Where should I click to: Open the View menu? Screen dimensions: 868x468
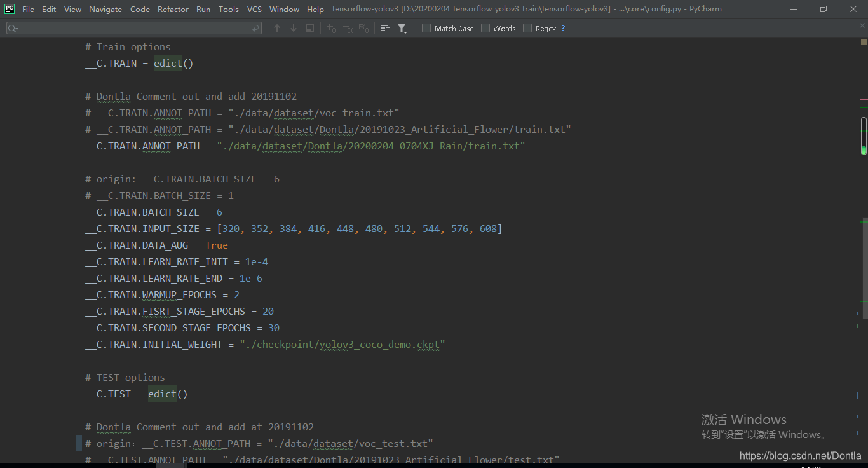coord(72,9)
